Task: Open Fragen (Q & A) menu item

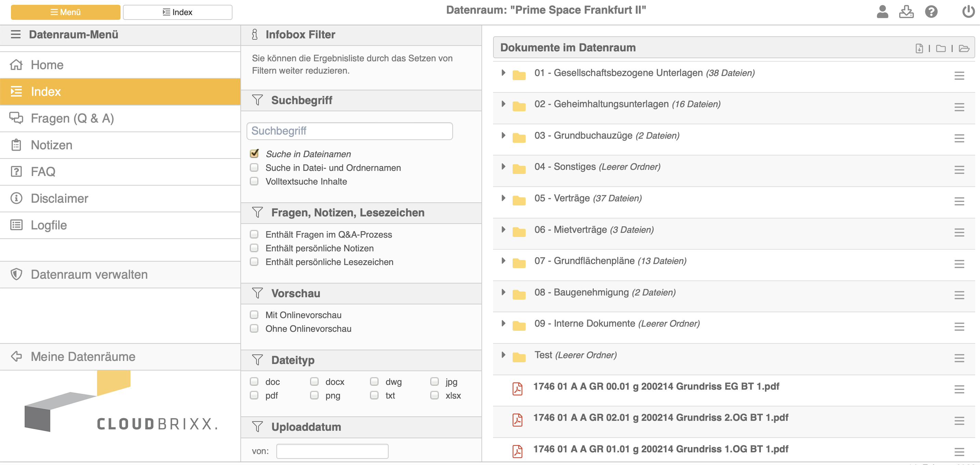Action: pyautogui.click(x=72, y=118)
